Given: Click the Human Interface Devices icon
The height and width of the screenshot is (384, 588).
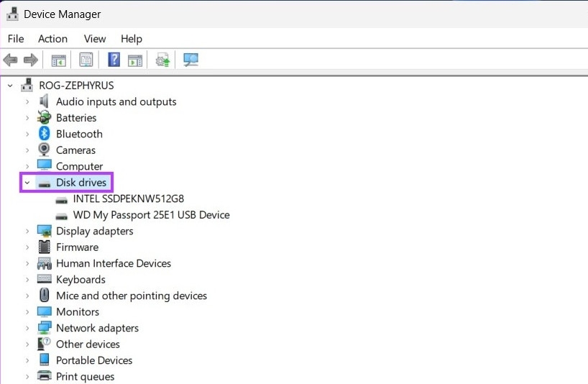Looking at the screenshot, I should tap(45, 263).
